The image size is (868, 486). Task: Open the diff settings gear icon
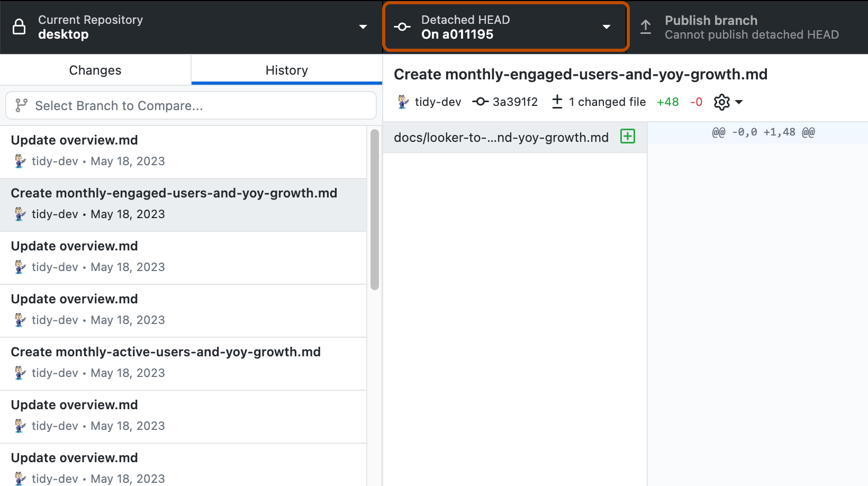pyautogui.click(x=721, y=102)
